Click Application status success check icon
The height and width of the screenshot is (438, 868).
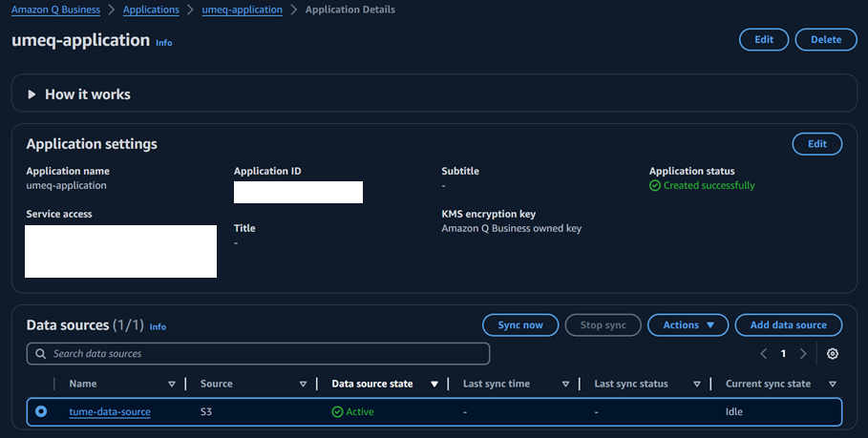(x=655, y=186)
